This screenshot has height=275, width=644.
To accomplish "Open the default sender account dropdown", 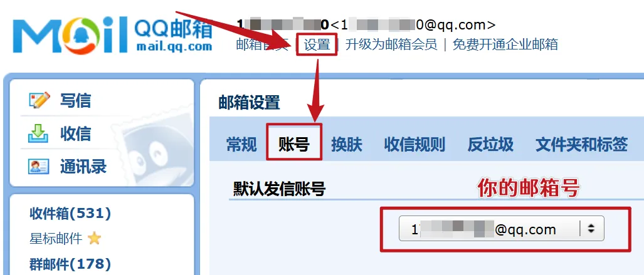I will (502, 229).
